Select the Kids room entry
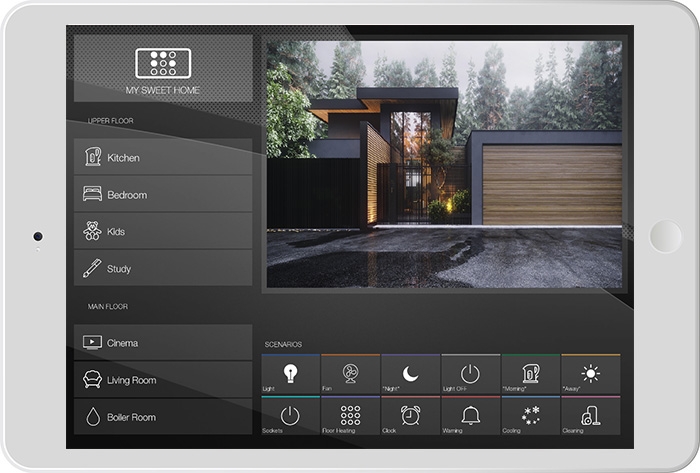This screenshot has width=700, height=473. pos(163,231)
